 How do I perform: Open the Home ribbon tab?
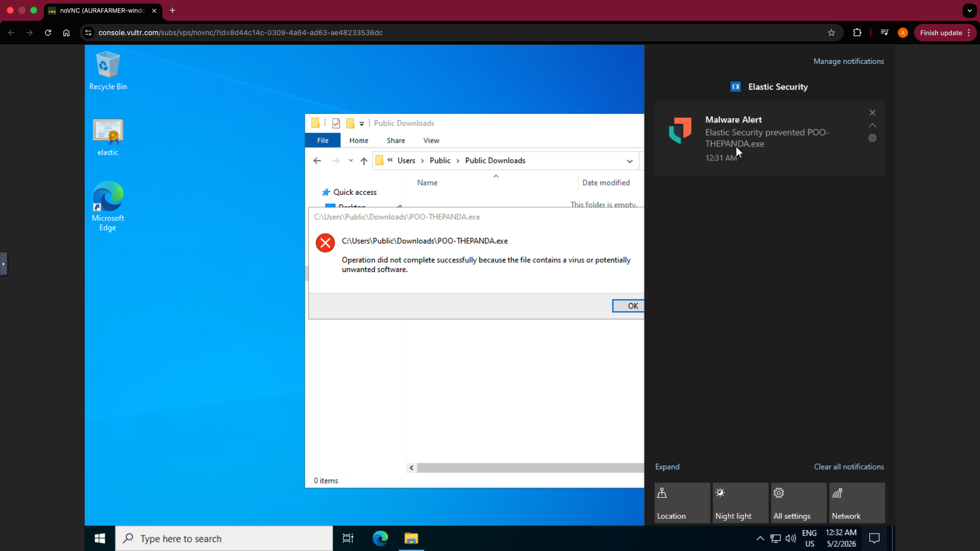tap(359, 140)
